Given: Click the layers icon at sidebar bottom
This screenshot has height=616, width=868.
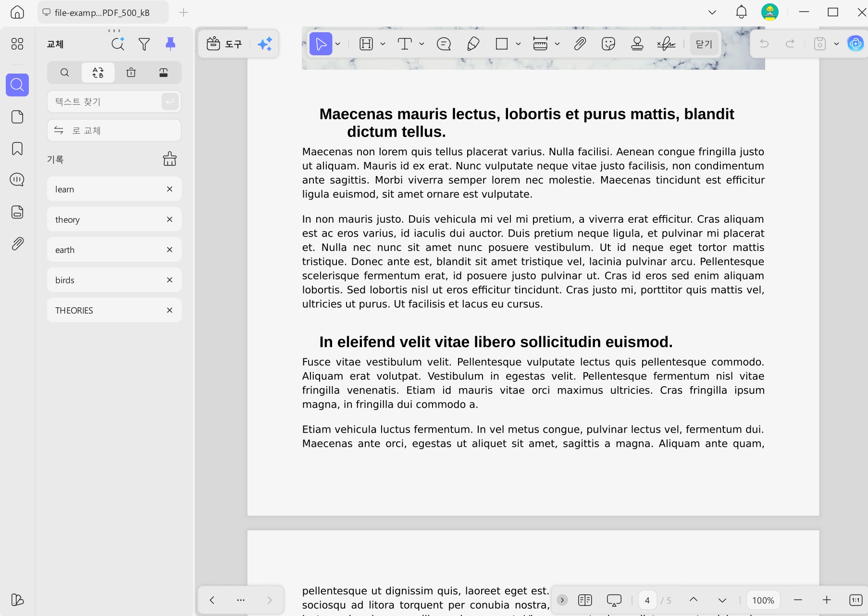Looking at the screenshot, I should (x=17, y=600).
